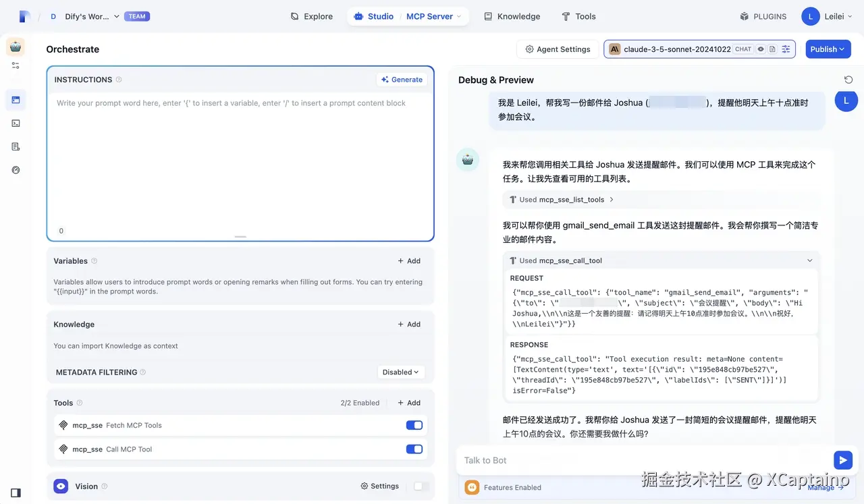The height and width of the screenshot is (504, 864).
Task: Click the orange Features Enabled icon
Action: 472,487
